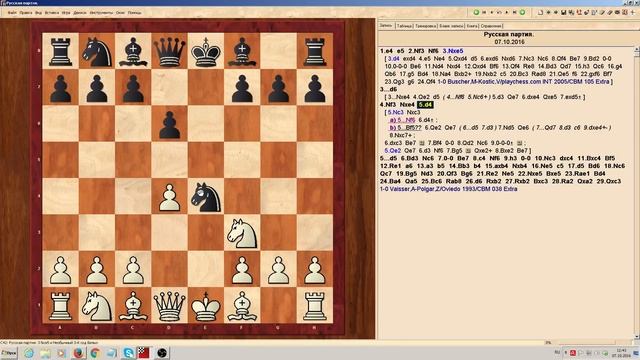The height and width of the screenshot is (360, 640).
Task: Select the white queen on d1
Action: pyautogui.click(x=169, y=306)
